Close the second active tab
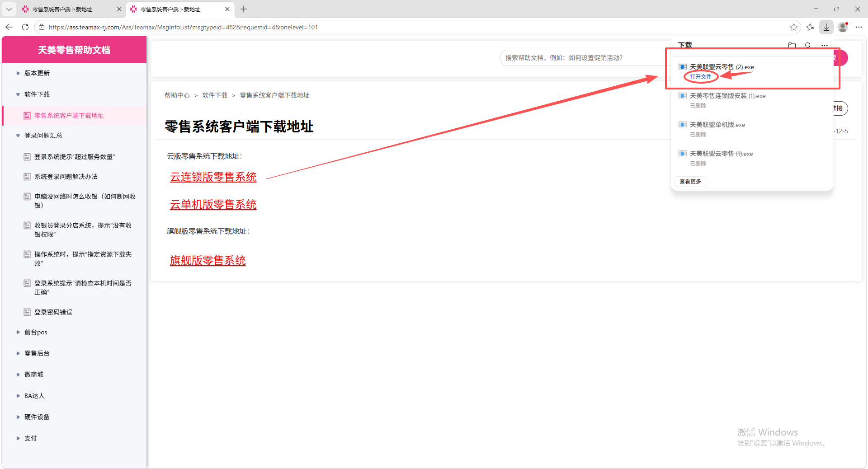This screenshot has height=469, width=868. [x=227, y=9]
